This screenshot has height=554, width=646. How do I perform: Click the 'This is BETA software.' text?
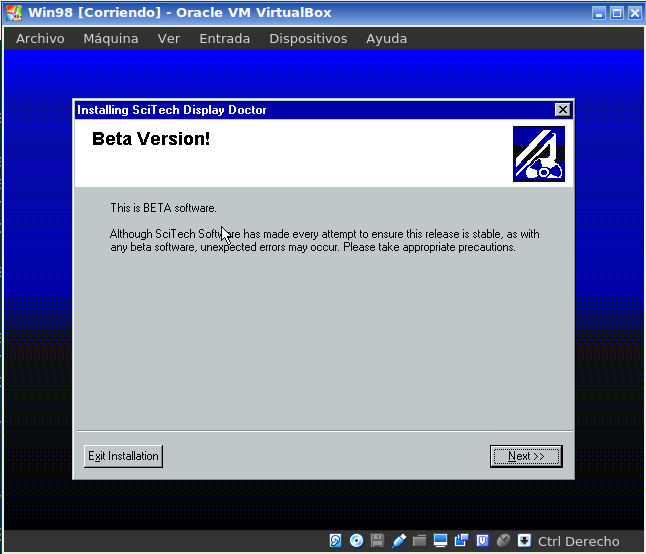[x=163, y=208]
